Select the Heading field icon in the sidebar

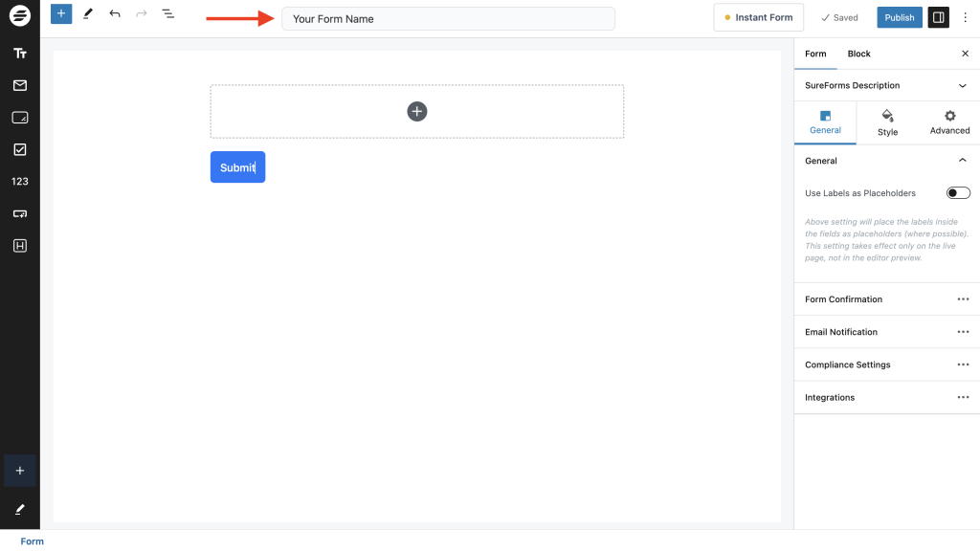[x=19, y=245]
